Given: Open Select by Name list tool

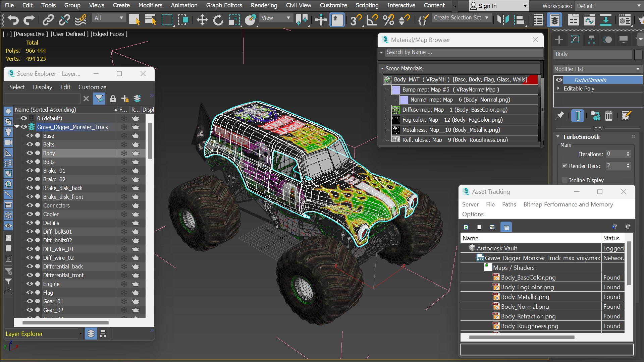Looking at the screenshot, I should 151,20.
